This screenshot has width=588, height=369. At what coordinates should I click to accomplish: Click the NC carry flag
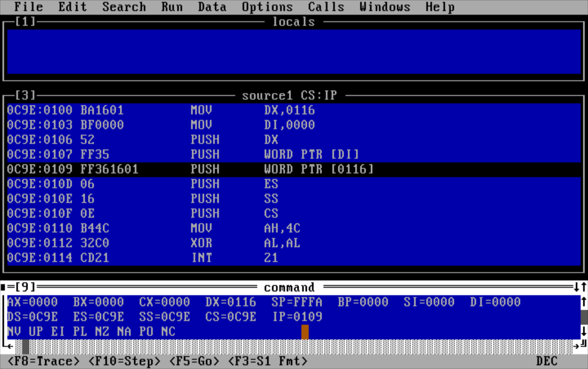[168, 332]
